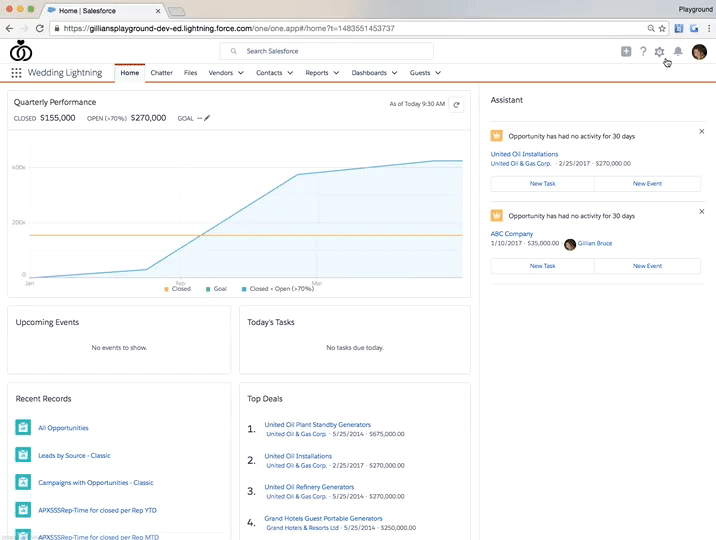Screen dimensions: 716x540
Task: Open the Files tab
Action: 190,73
